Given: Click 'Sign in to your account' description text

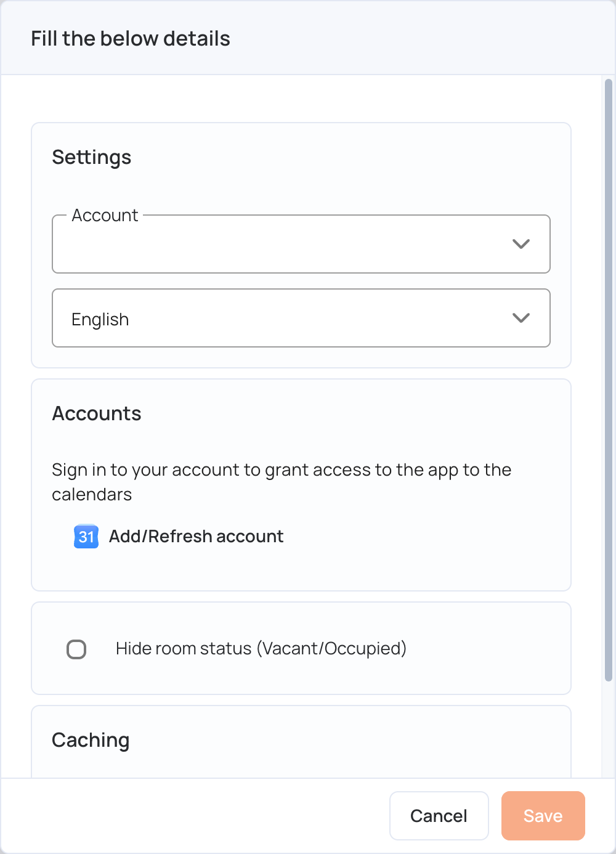Looking at the screenshot, I should 282,482.
